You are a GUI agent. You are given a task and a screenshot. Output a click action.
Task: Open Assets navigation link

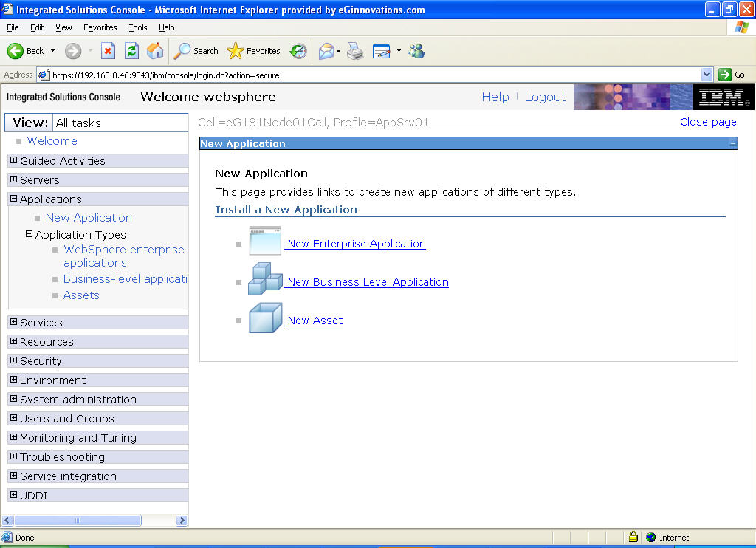point(81,295)
